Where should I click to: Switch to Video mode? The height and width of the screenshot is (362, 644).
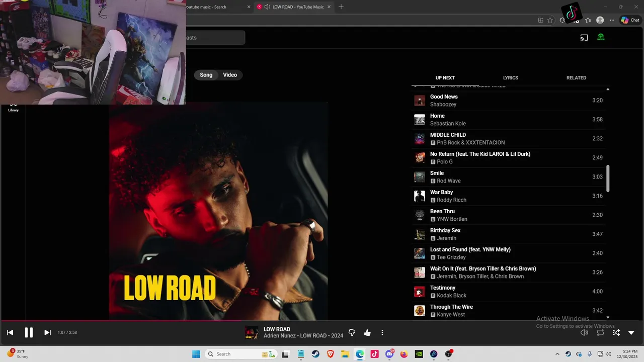pyautogui.click(x=230, y=75)
